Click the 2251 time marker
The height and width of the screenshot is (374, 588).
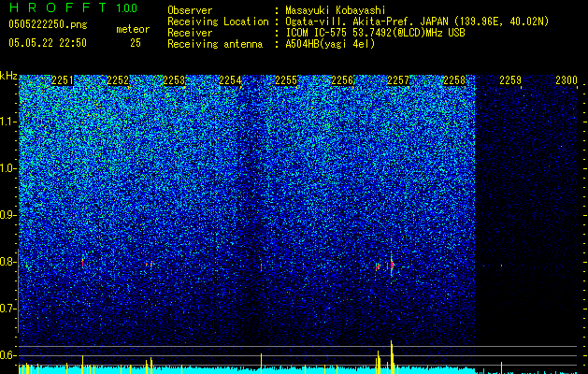(63, 80)
